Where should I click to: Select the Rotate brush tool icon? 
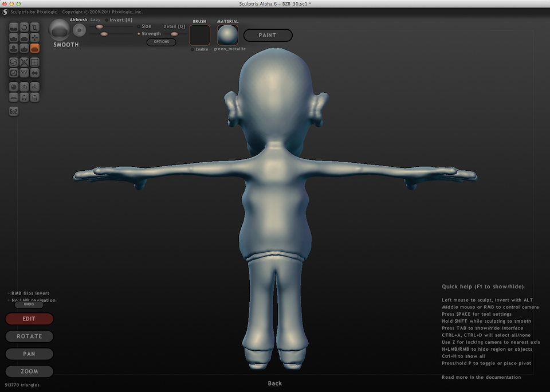click(24, 27)
